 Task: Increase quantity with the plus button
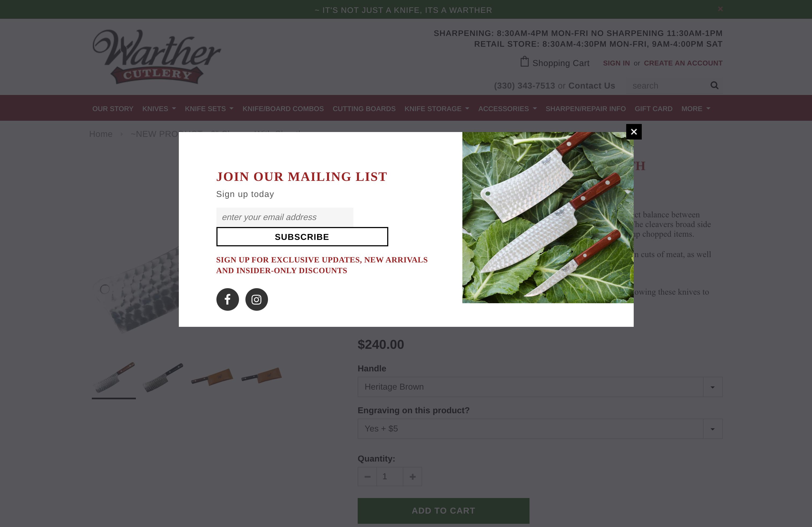412,476
